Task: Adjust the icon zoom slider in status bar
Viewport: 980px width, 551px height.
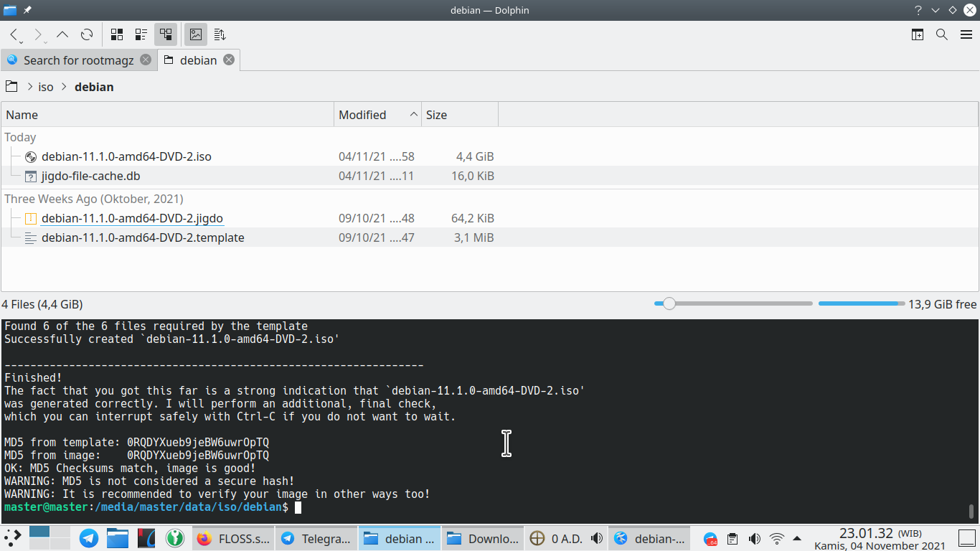Action: 733,304
